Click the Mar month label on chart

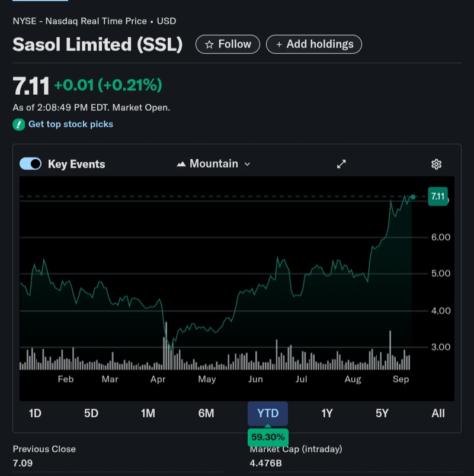[110, 379]
